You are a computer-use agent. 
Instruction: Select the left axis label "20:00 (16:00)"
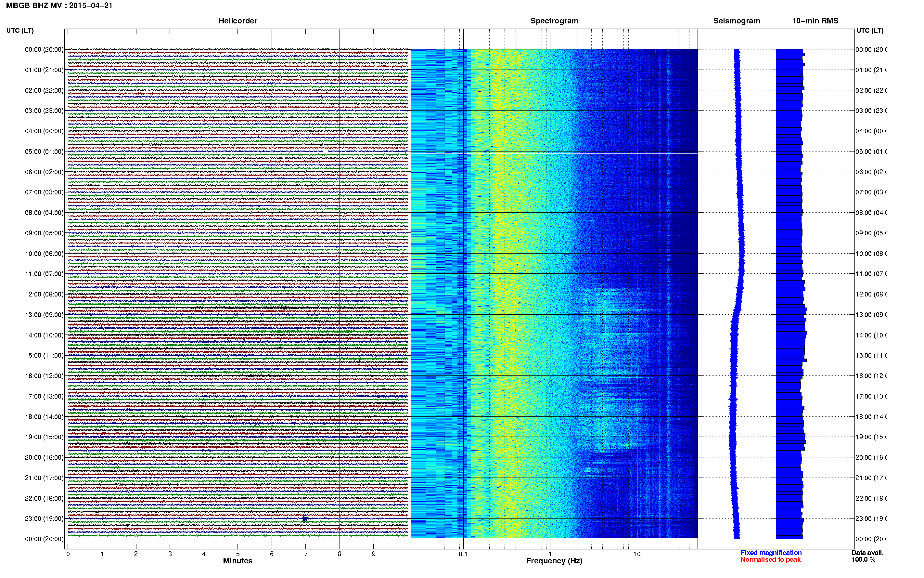(44, 457)
